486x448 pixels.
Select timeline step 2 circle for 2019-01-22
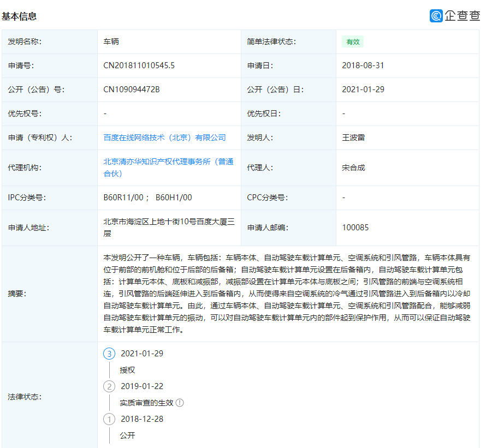coord(109,386)
